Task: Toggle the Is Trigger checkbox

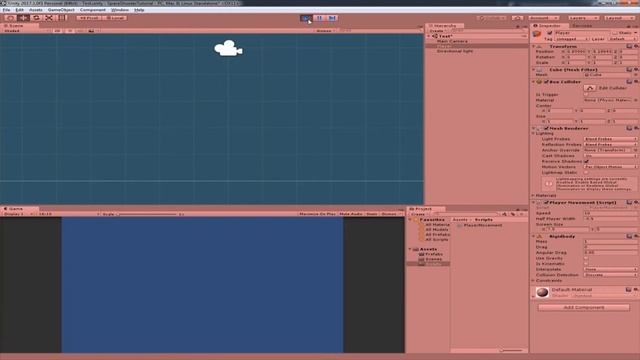Action: (587, 94)
